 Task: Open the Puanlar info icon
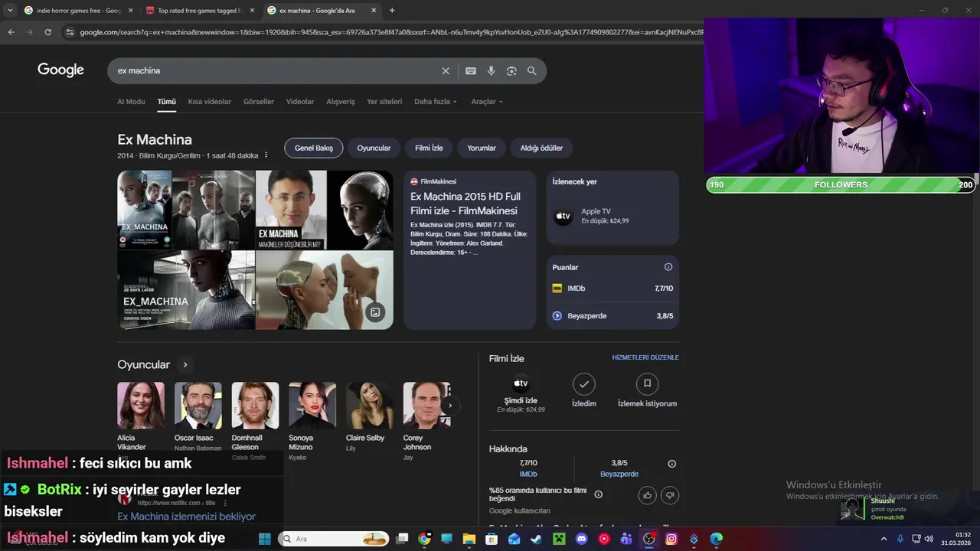(668, 267)
